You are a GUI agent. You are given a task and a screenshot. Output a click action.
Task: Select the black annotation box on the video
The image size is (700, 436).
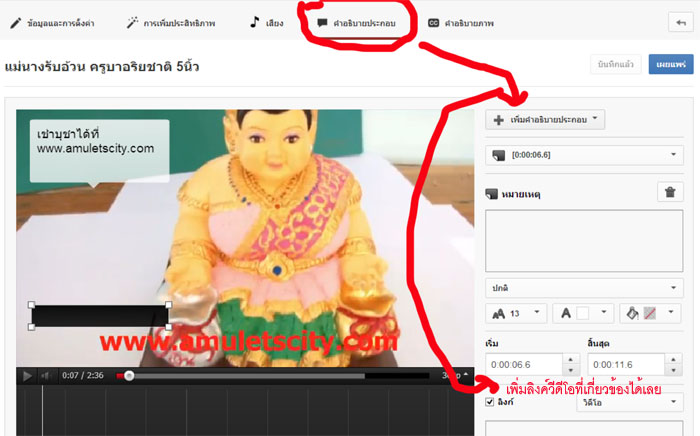point(99,316)
